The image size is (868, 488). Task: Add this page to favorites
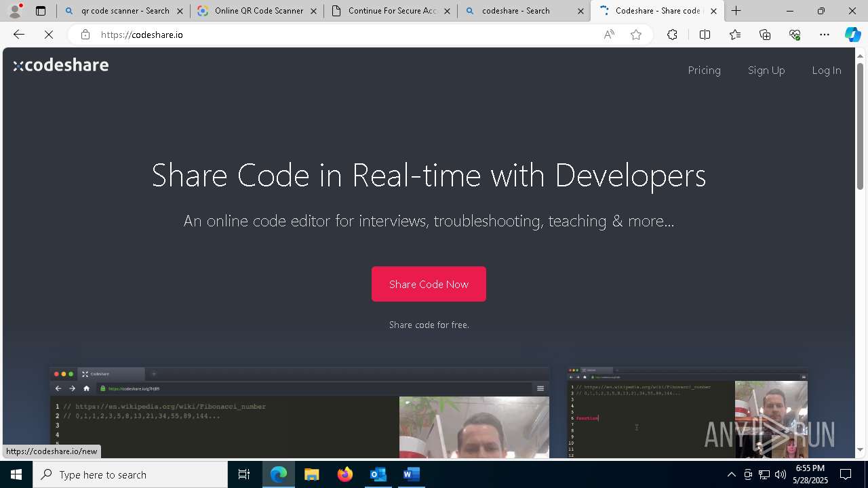coord(636,35)
